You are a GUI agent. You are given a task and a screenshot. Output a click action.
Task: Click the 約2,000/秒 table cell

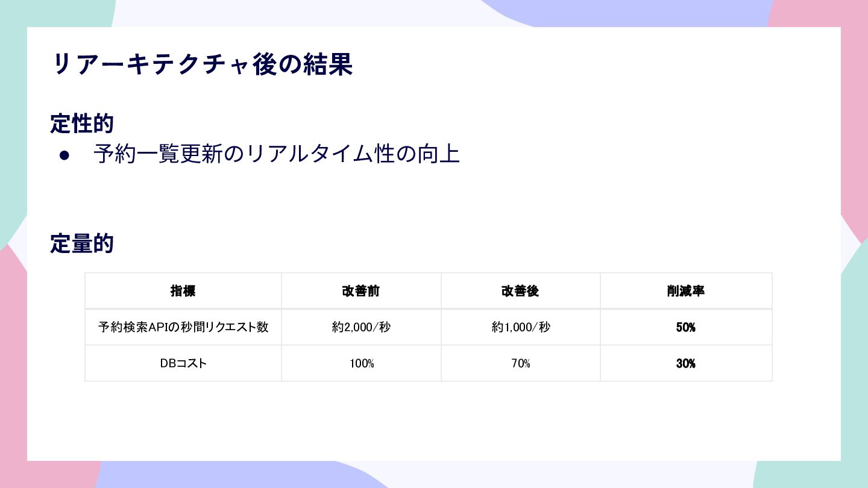[361, 327]
